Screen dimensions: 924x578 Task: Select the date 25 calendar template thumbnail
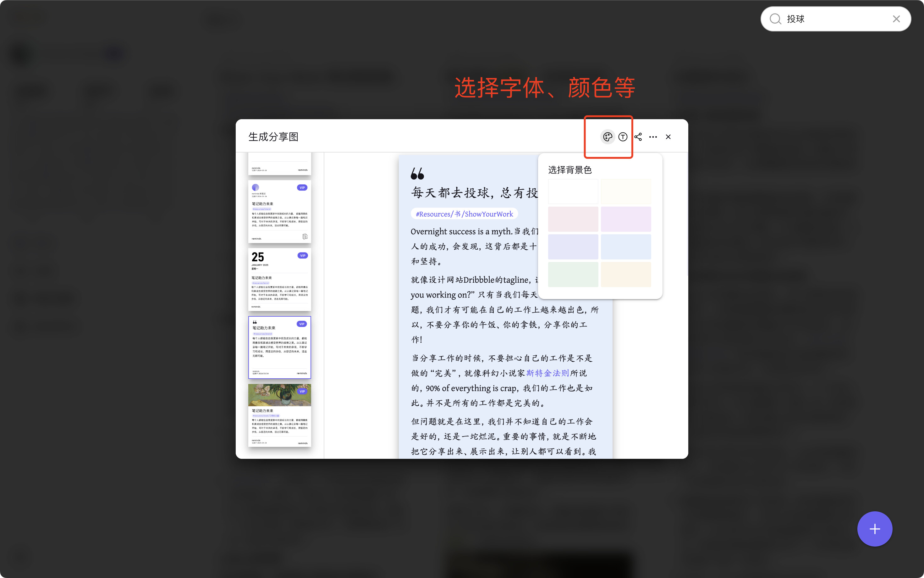pos(280,280)
